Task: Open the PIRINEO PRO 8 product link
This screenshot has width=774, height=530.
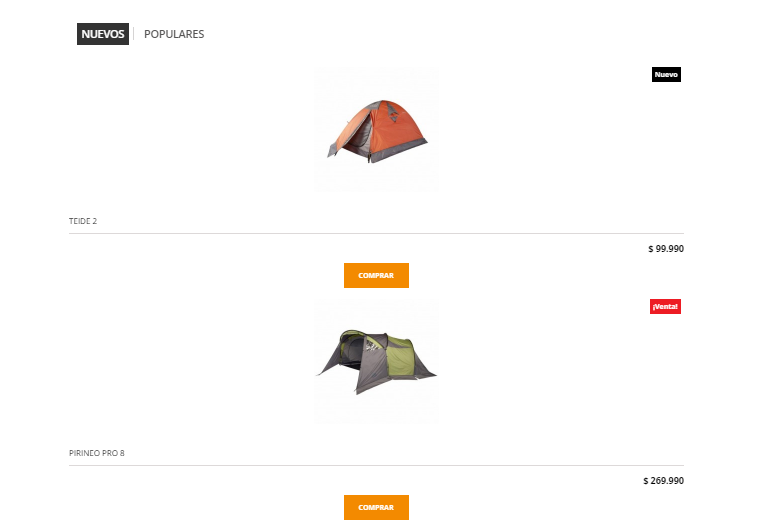Action: (x=97, y=453)
